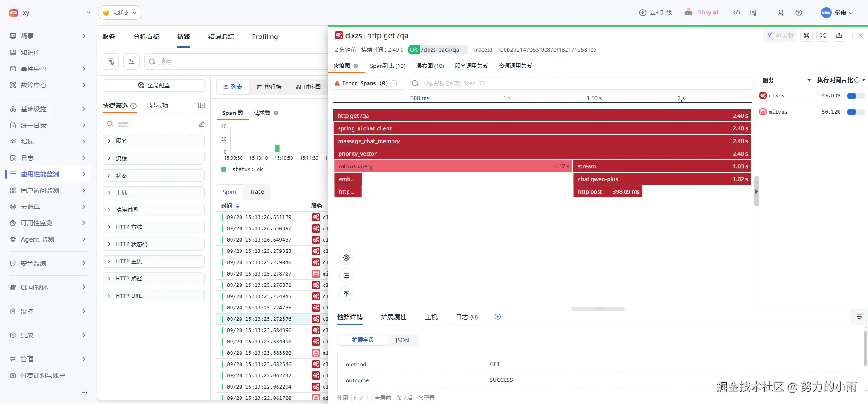
Task: Open the header board icon beside the code icon
Action: pyautogui.click(x=753, y=13)
